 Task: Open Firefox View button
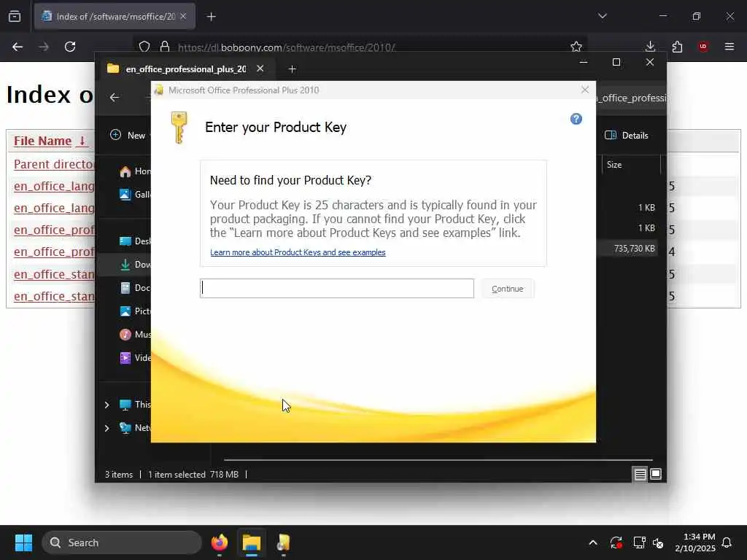(15, 16)
